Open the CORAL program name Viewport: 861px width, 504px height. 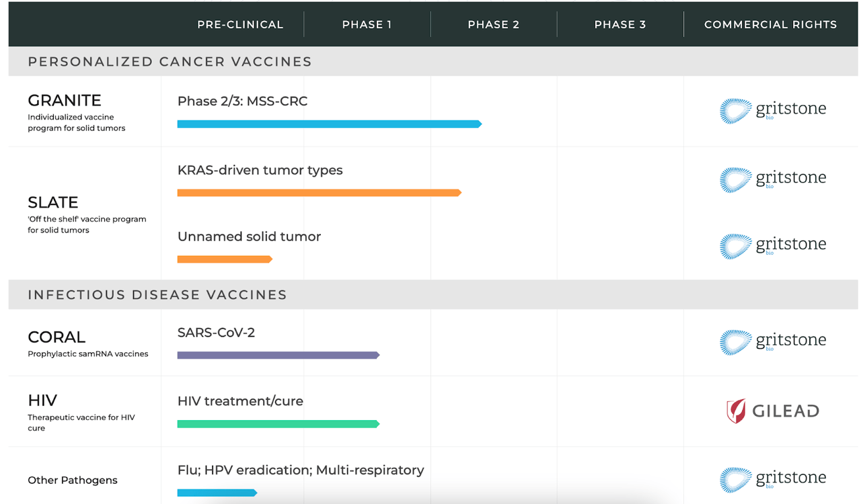pos(57,337)
